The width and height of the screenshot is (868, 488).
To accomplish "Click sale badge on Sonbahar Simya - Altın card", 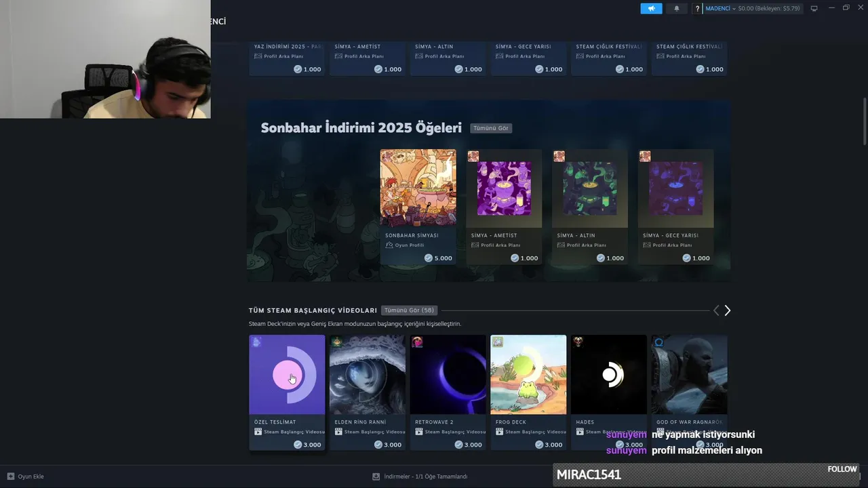I will point(559,157).
